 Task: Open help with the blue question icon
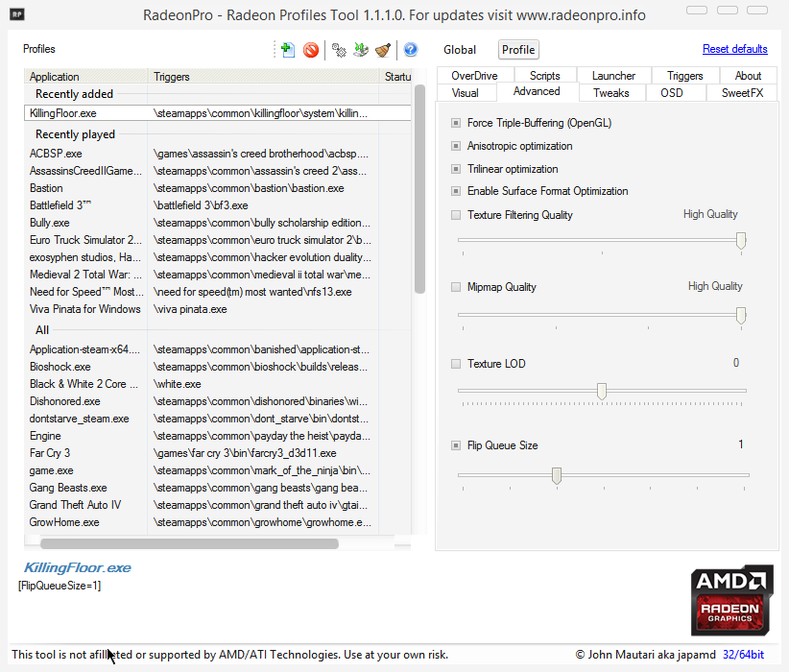click(x=411, y=49)
